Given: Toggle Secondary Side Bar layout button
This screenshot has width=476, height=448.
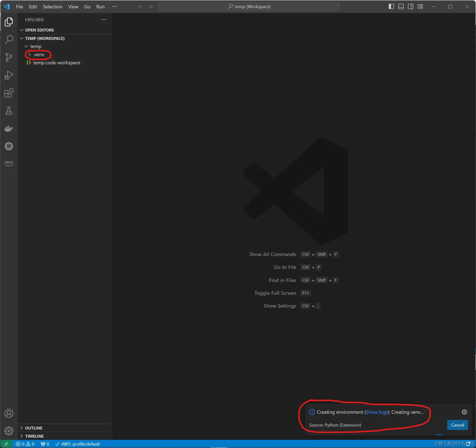Looking at the screenshot, I should coord(410,6).
